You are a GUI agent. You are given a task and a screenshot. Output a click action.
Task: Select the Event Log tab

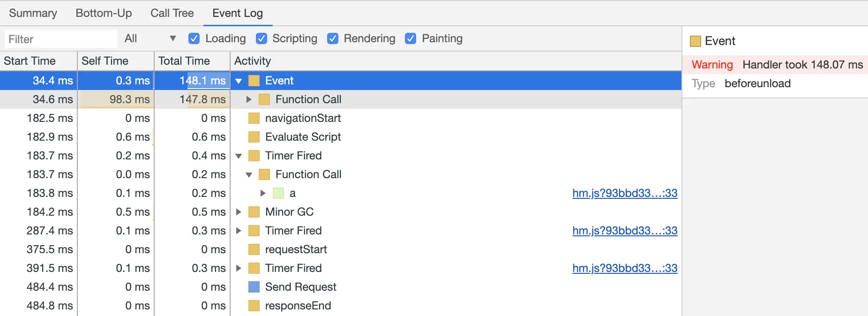click(238, 13)
